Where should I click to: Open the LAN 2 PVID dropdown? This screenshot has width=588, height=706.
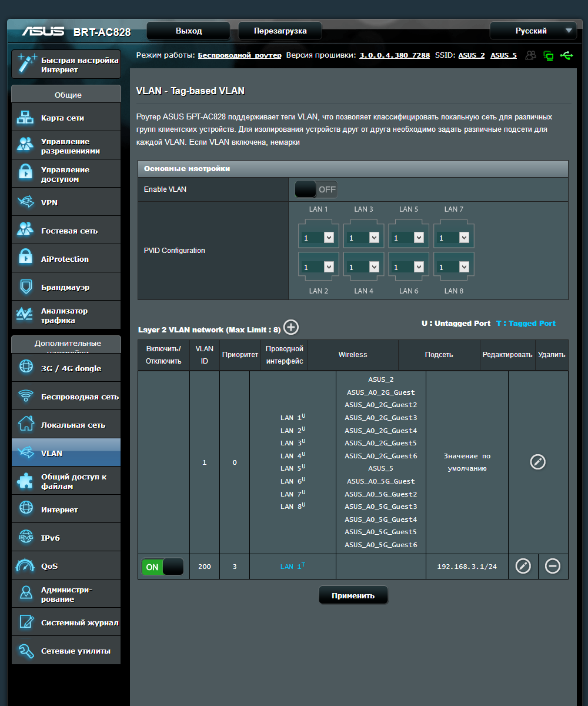click(318, 267)
